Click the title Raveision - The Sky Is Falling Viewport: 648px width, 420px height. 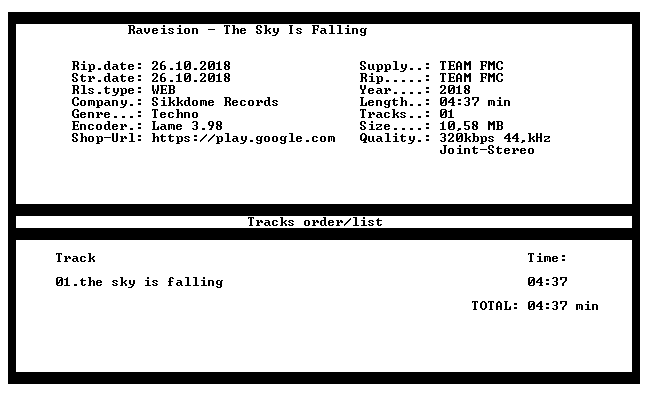247,30
